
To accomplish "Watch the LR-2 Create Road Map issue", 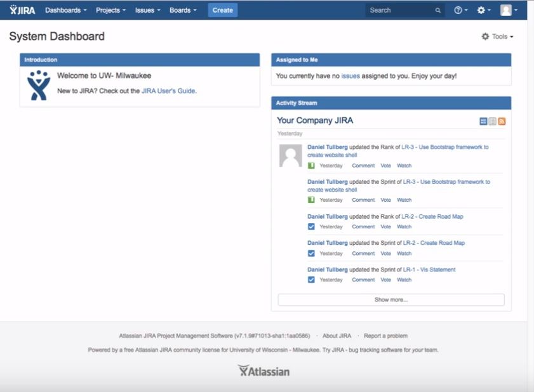I will pyautogui.click(x=404, y=226).
